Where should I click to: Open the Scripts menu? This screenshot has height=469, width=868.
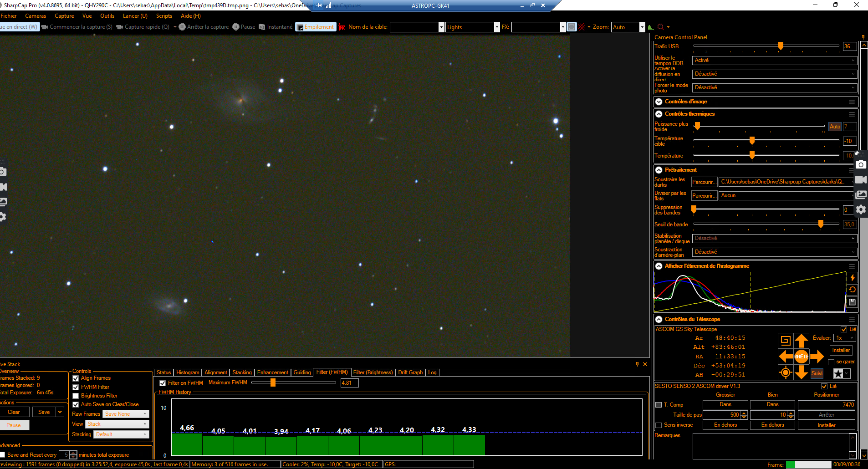tap(164, 16)
